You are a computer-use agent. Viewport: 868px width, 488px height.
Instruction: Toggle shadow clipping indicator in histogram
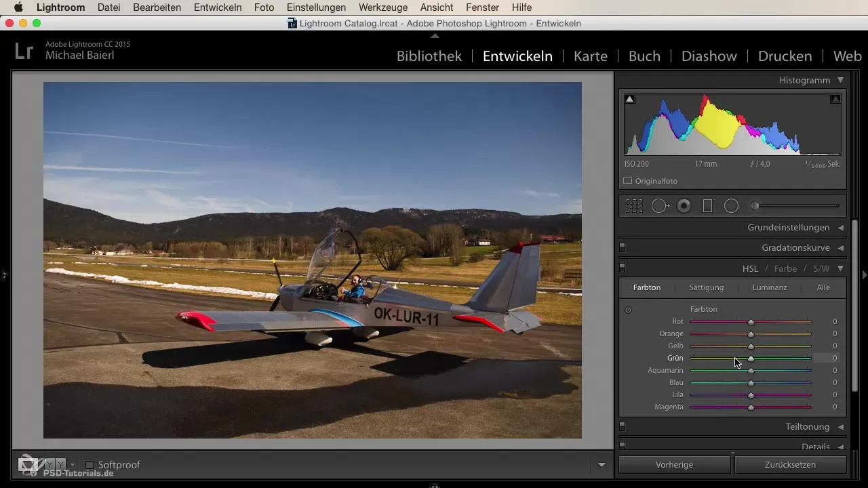click(630, 99)
